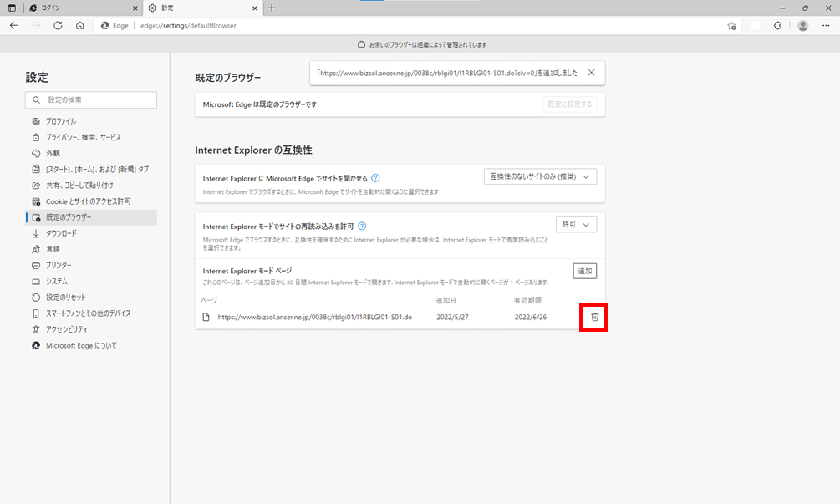The width and height of the screenshot is (840, 504).
Task: Click the help icon beside サイトの再読み込みを許可
Action: [362, 226]
